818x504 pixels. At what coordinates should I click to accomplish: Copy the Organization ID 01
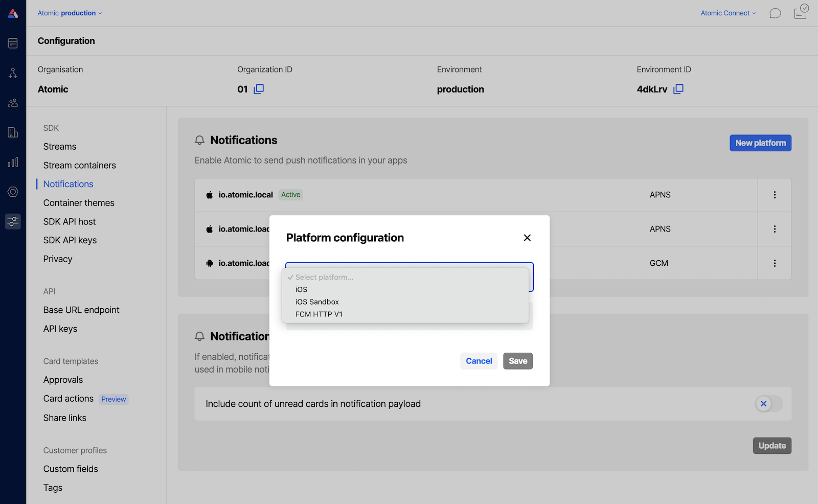point(259,89)
